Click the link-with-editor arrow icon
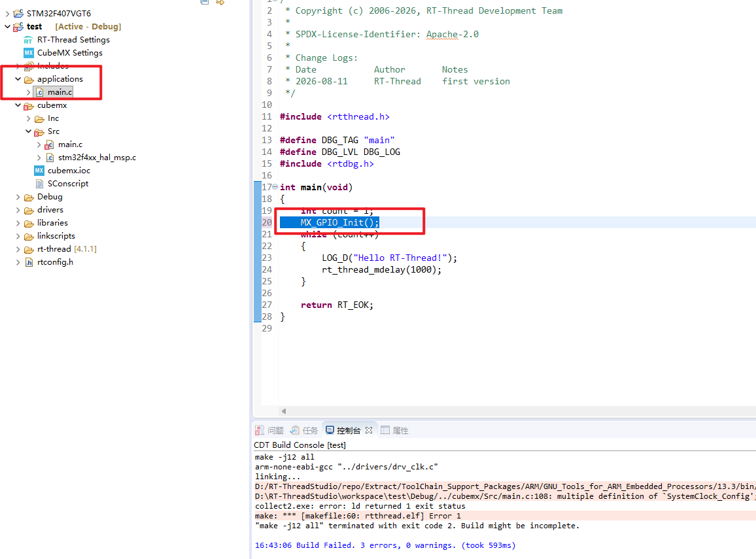 tap(220, 3)
